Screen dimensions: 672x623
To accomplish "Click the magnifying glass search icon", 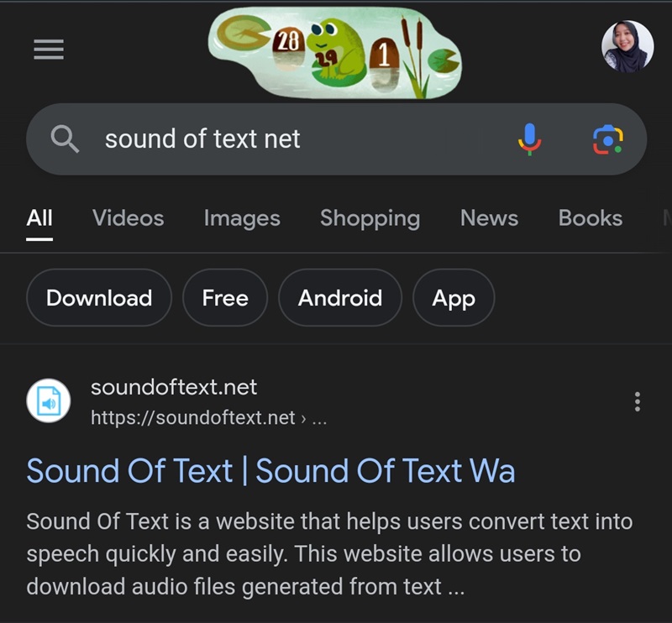I will 65,139.
